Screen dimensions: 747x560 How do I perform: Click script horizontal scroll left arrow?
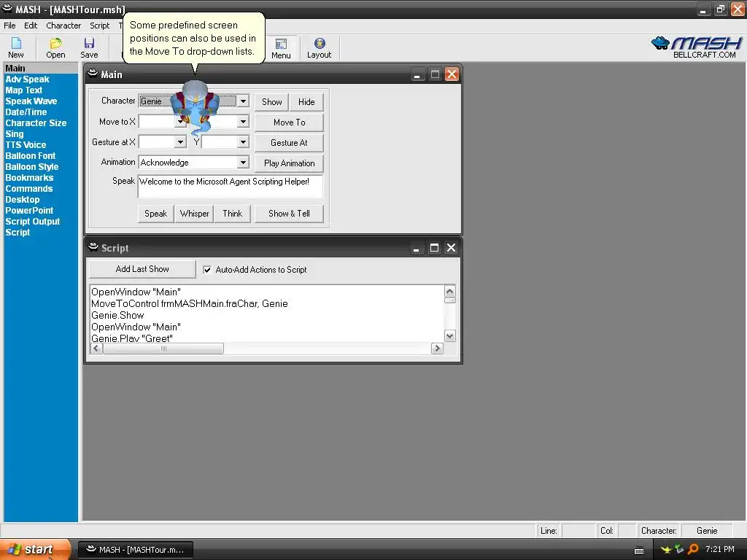point(96,349)
